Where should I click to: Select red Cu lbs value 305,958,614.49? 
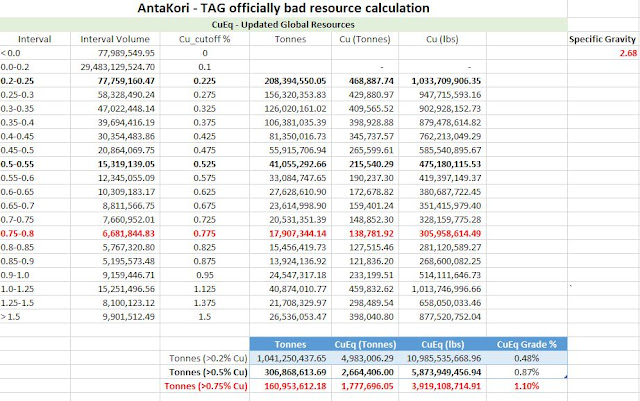450,234
